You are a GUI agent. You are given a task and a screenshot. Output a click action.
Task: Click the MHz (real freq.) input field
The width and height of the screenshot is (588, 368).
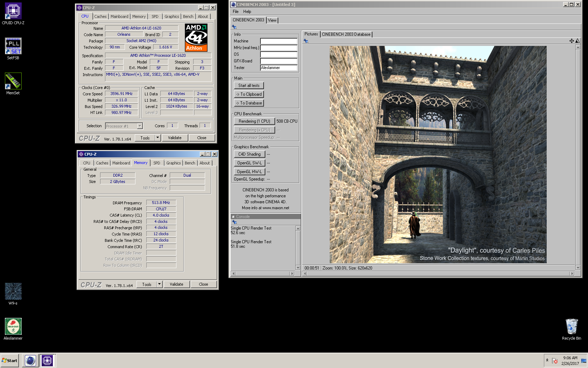279,48
